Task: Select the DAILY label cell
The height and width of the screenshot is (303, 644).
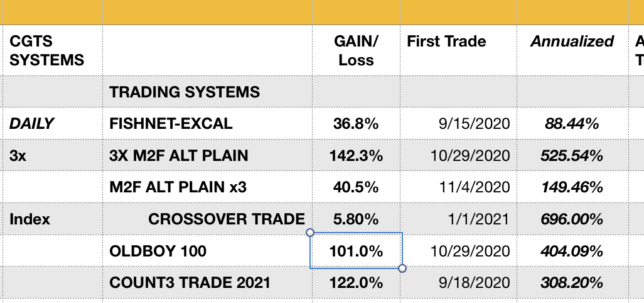Action: 53,123
